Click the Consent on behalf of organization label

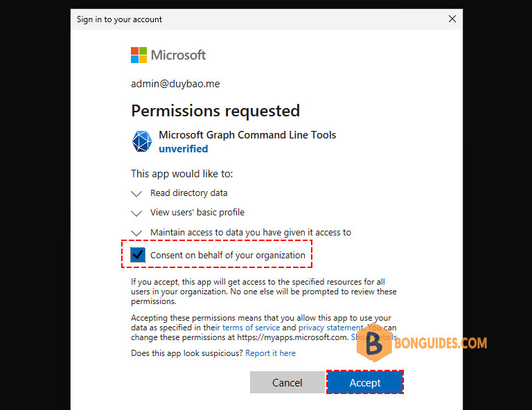tap(228, 256)
